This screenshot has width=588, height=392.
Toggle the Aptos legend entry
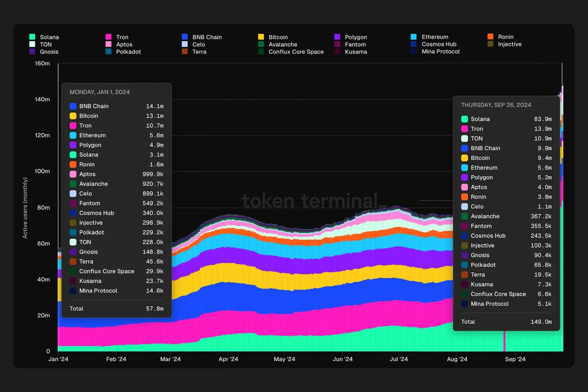pyautogui.click(x=119, y=44)
